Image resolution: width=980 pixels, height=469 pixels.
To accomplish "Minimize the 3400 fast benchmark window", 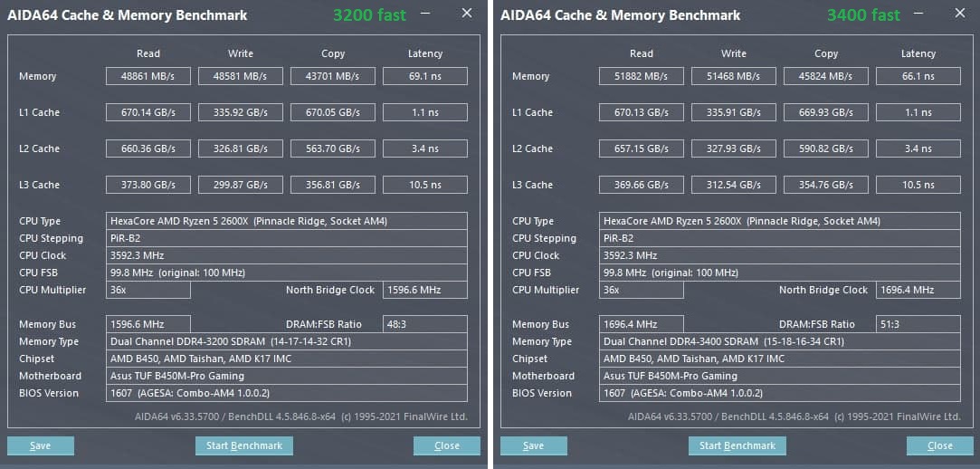I will point(918,14).
